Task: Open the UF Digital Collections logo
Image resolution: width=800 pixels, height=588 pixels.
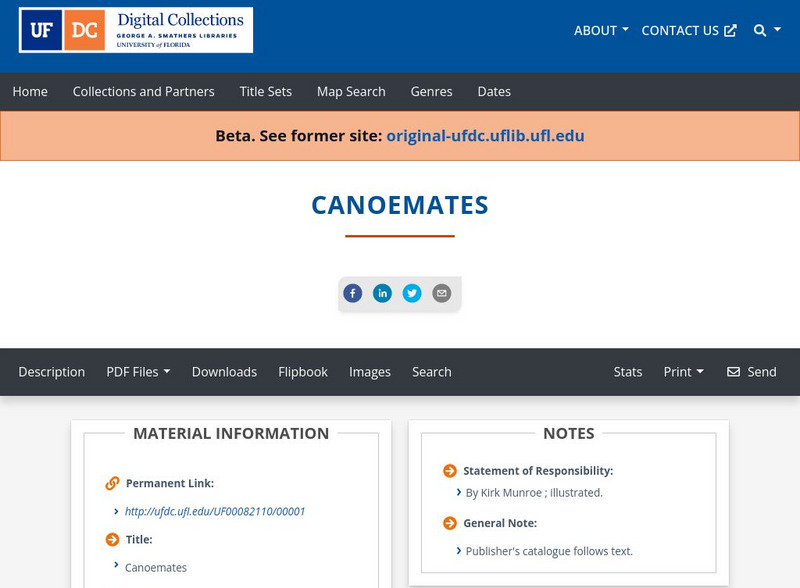Action: click(136, 30)
